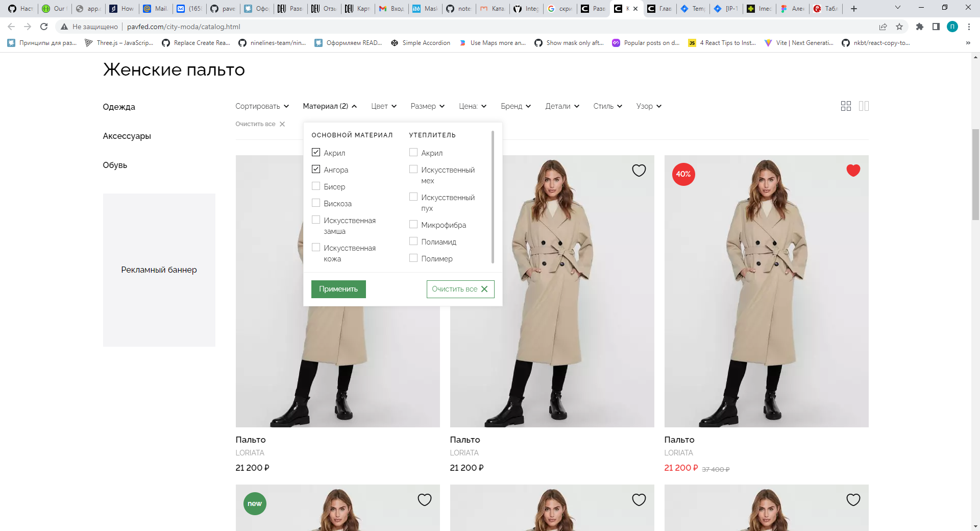980x531 pixels.
Task: Click Очистить все inside filter panel
Action: coord(459,289)
